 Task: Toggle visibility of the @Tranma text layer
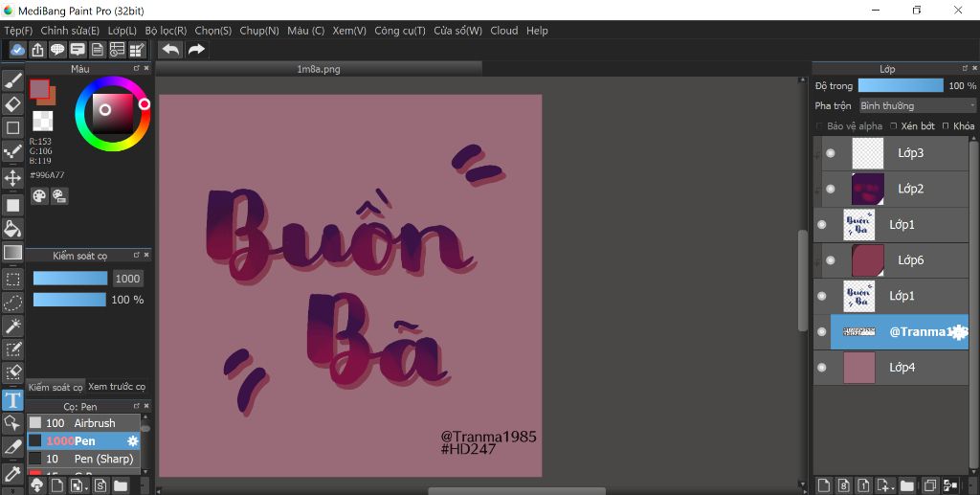(x=821, y=332)
